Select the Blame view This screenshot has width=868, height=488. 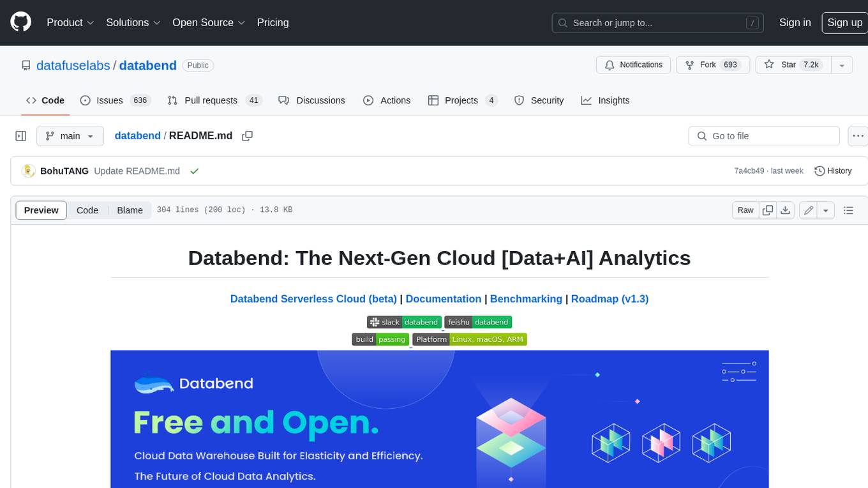coord(130,210)
